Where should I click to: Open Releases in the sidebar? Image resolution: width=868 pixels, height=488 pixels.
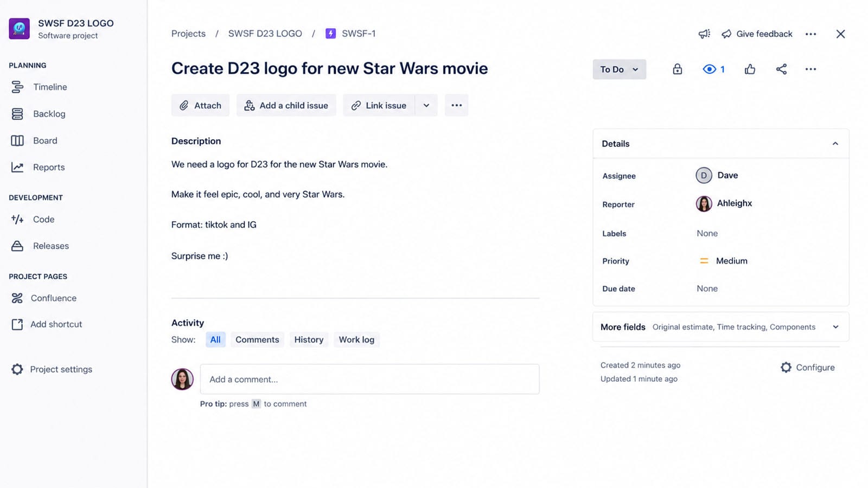[51, 246]
